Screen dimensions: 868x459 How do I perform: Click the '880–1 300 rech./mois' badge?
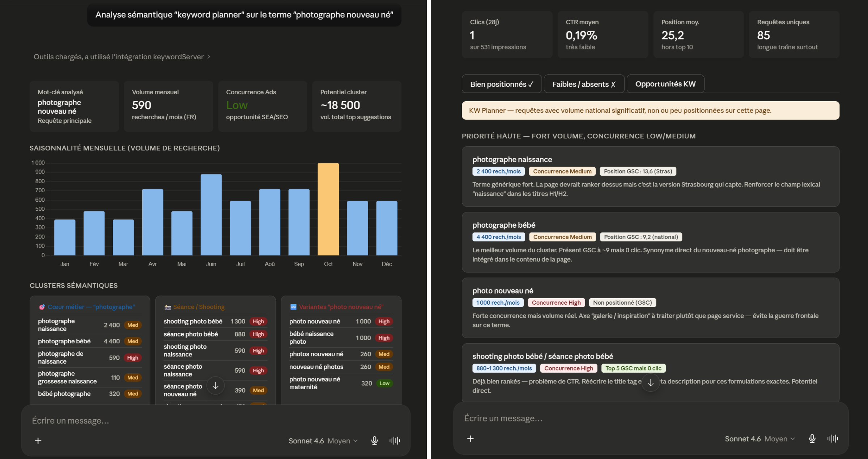504,368
